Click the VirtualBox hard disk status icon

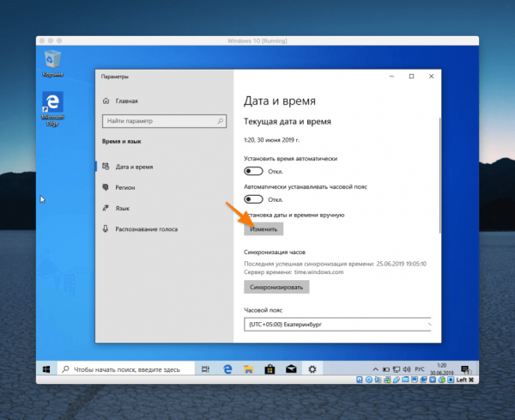tap(360, 380)
